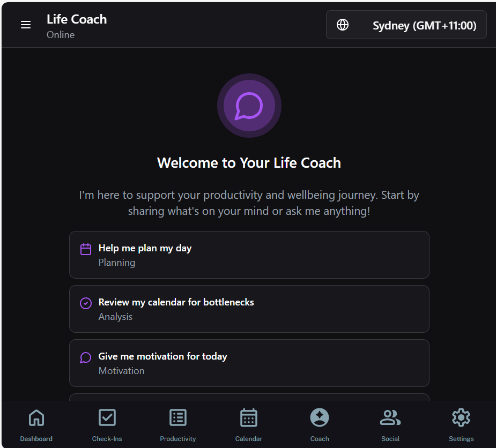Click the large chat bubble avatar
Screen dimensions: 496x448
249,106
